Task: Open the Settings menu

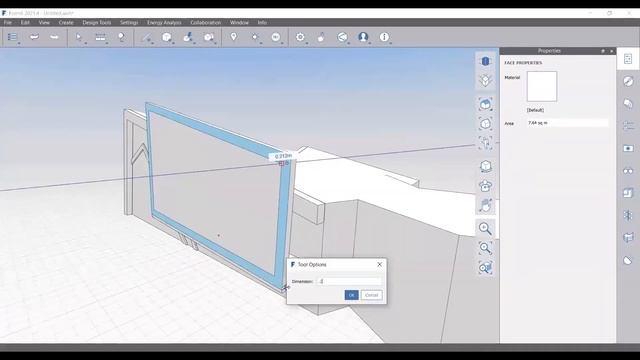Action: 129,22
